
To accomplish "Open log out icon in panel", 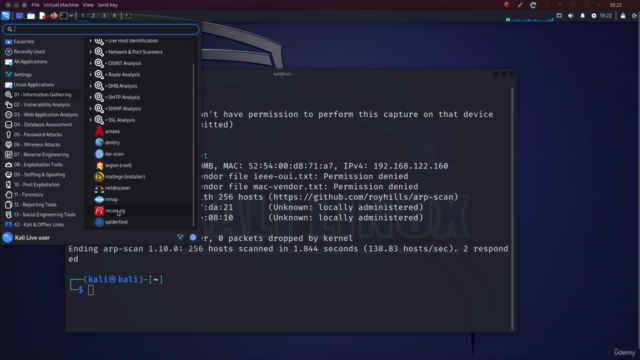I will (635, 16).
